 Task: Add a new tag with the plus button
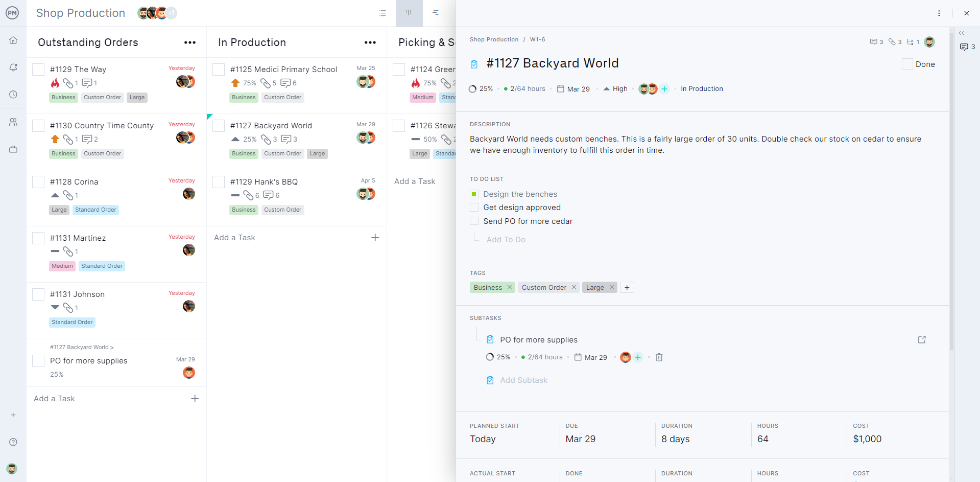627,287
